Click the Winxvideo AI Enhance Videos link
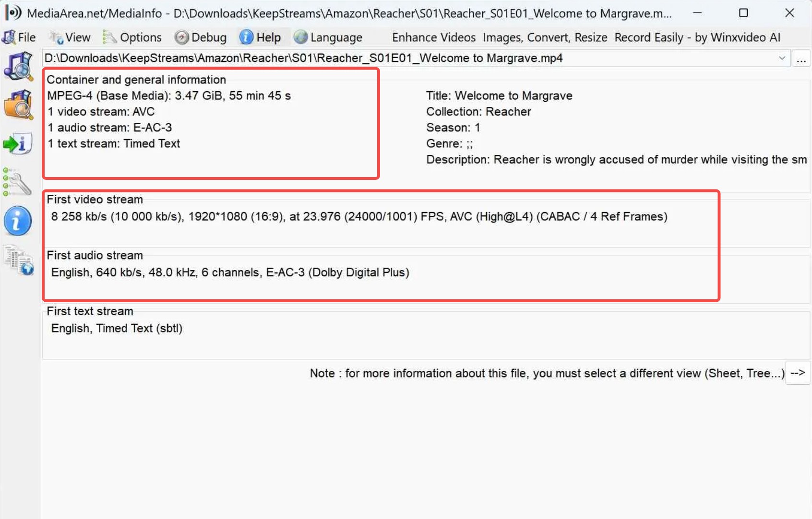Viewport: 812px width, 519px height. tap(433, 37)
